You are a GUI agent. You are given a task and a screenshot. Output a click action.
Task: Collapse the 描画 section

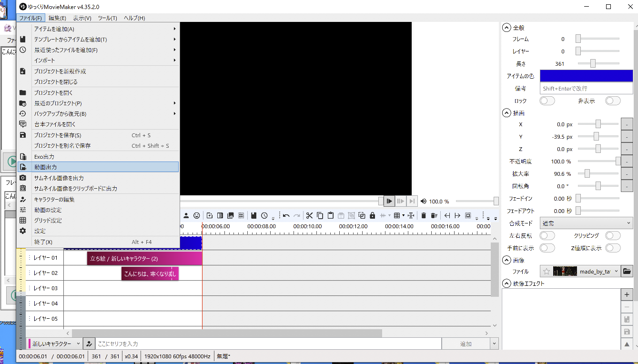tap(506, 113)
